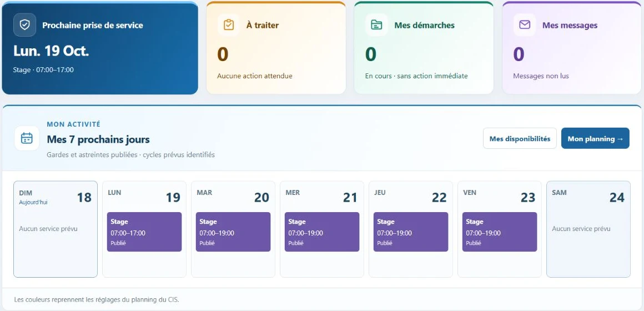Image resolution: width=644 pixels, height=311 pixels.
Task: Click the date Lun. 19 Oct.
Action: [x=51, y=51]
